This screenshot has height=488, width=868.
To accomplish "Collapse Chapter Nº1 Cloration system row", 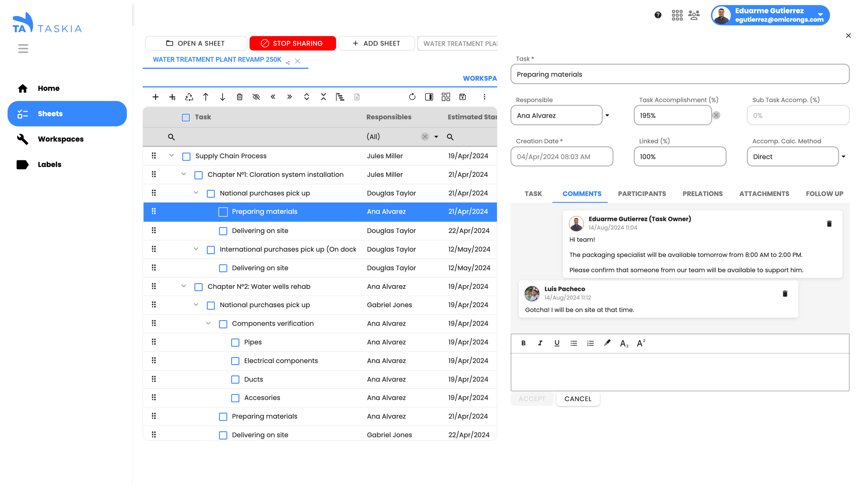I will (184, 174).
